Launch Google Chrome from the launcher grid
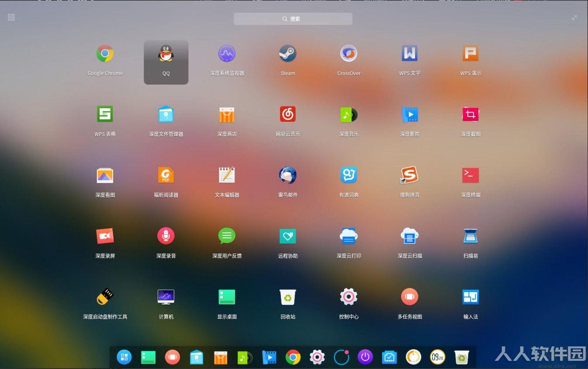Screen dimensions: 588x369 (x=105, y=54)
